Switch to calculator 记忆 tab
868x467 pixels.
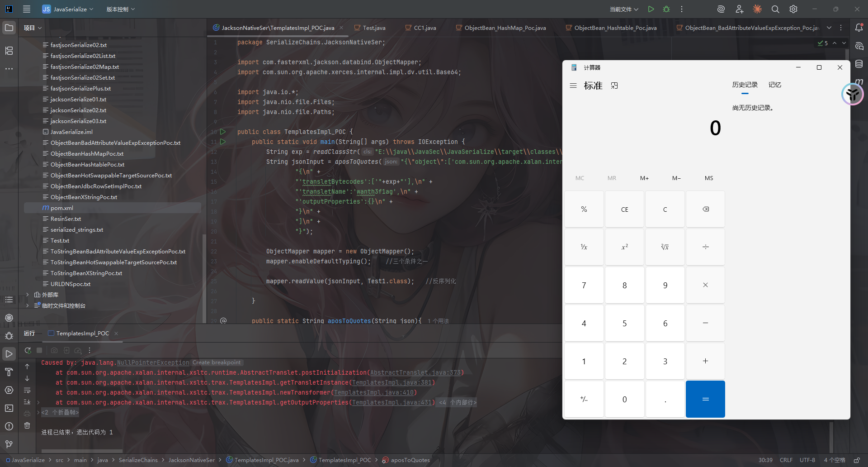coord(774,85)
